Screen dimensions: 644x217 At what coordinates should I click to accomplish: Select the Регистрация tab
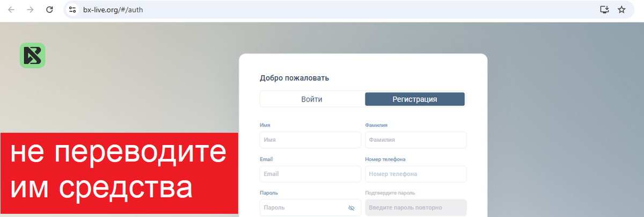415,99
